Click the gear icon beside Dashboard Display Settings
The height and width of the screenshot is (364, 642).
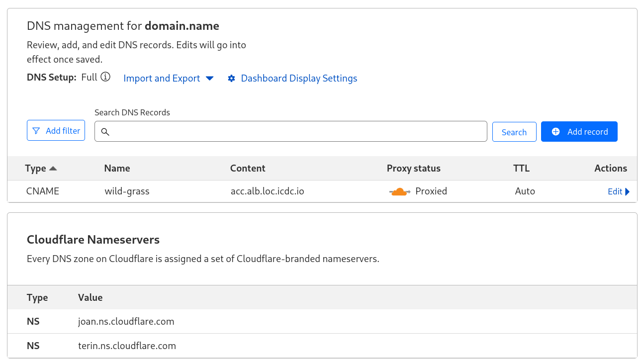point(231,79)
